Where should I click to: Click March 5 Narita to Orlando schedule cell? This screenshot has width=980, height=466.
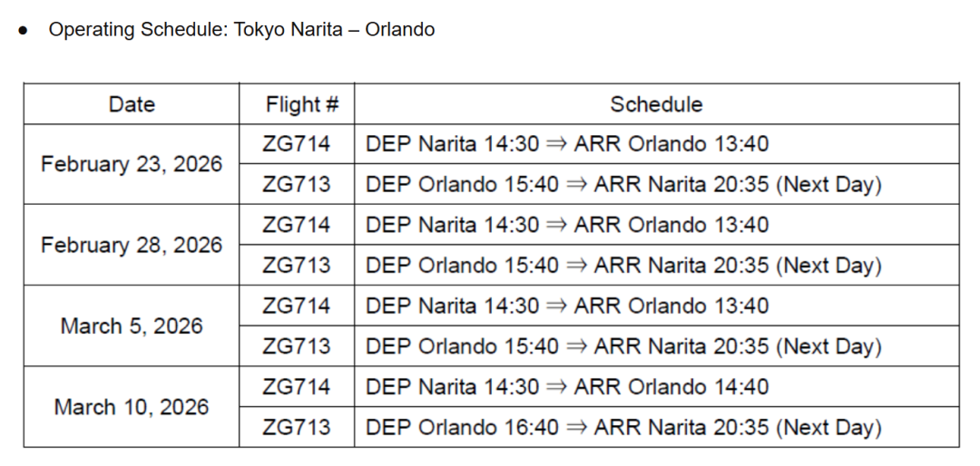point(656,306)
